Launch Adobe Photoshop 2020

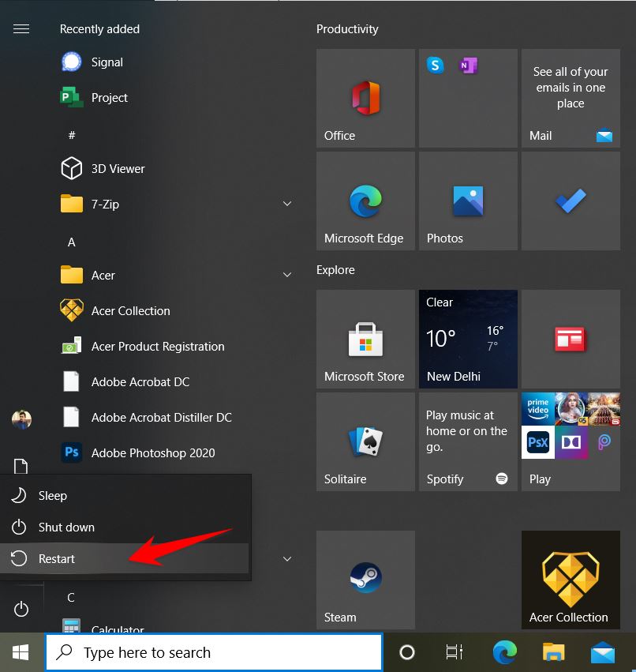coord(138,453)
